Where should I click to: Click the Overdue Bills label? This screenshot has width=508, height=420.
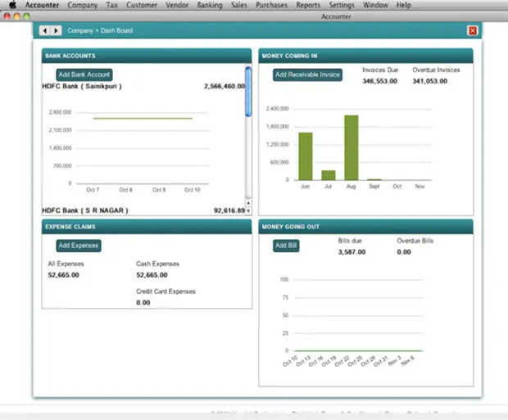415,241
